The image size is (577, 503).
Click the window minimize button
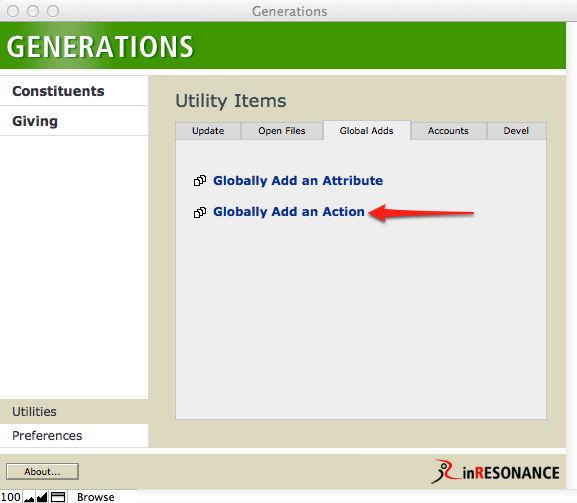point(33,11)
